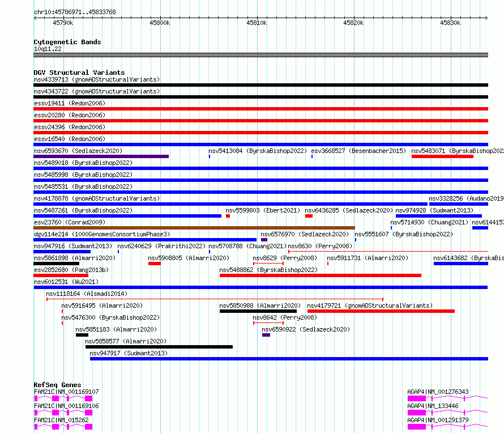504x433 pixels.
Task: Click the DGV Structural Variants track title
Action: click(79, 73)
